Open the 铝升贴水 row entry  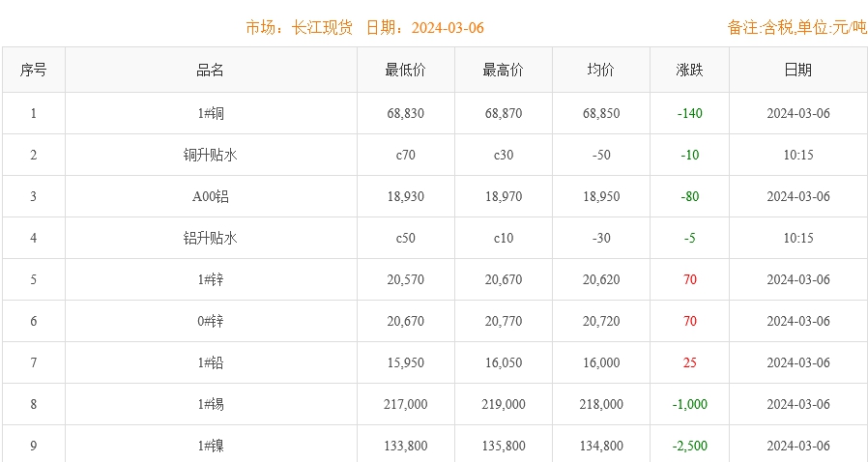210,239
